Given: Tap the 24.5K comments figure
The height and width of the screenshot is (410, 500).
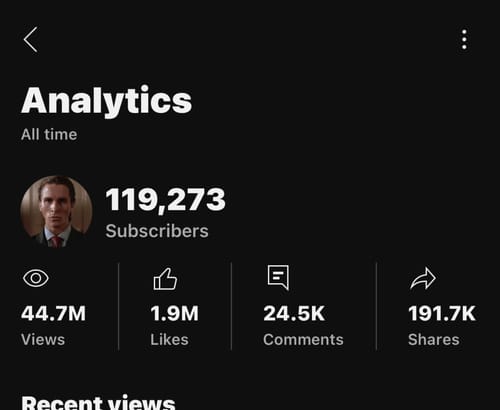Looking at the screenshot, I should tap(294, 313).
